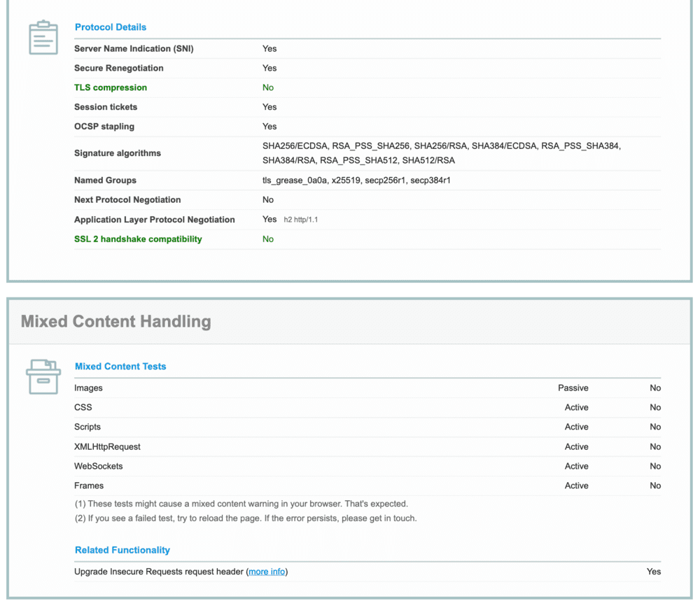Click Upgrade Insecure Requests request header text

159,572
